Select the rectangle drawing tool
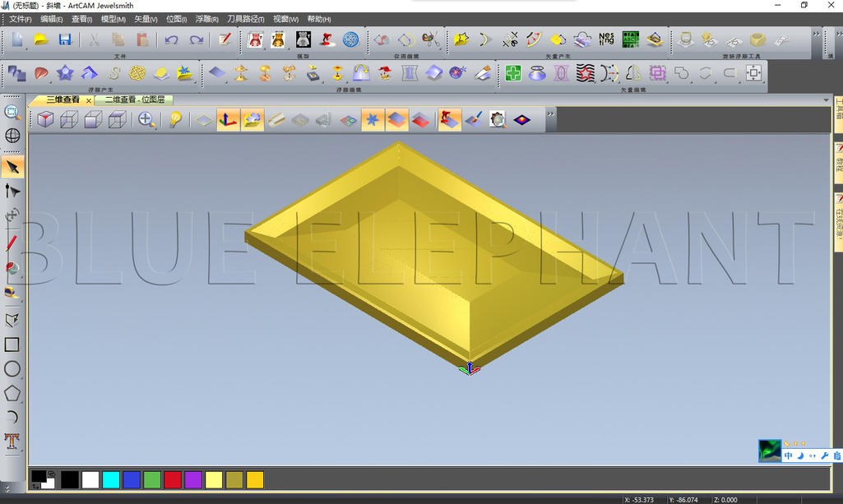843x504 pixels. coord(12,344)
